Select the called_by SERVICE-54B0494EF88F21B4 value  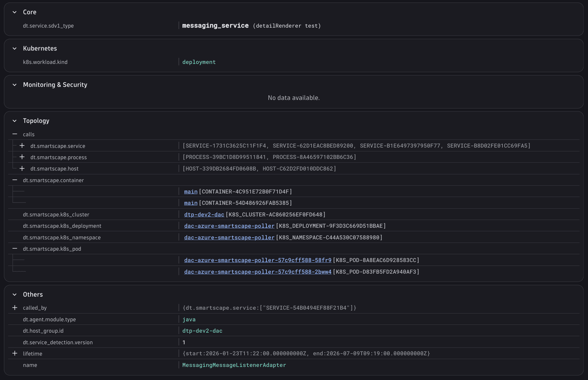coord(269,308)
